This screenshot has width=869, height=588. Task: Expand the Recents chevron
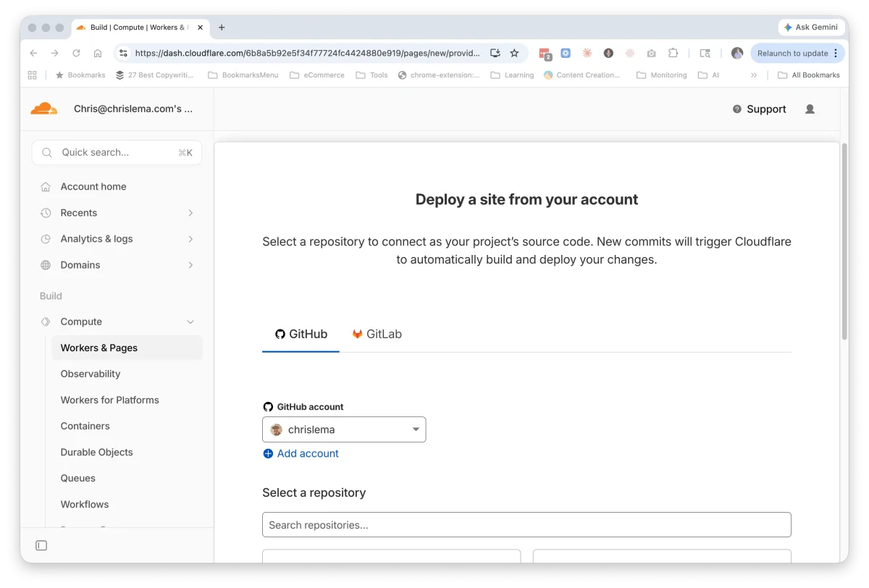click(x=190, y=213)
